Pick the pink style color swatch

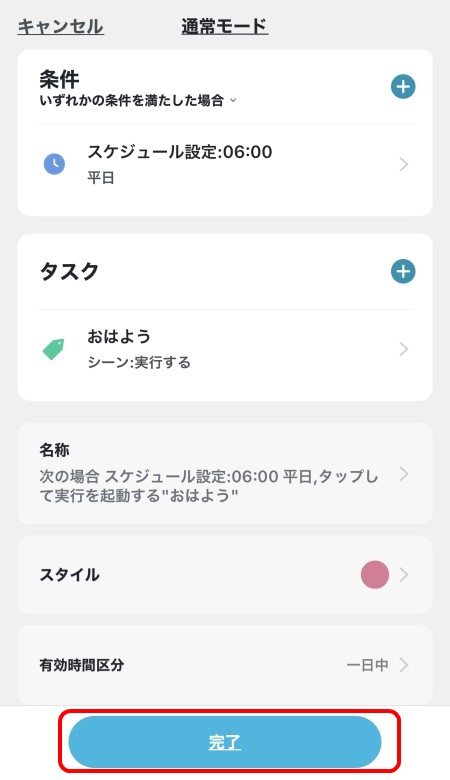click(374, 575)
